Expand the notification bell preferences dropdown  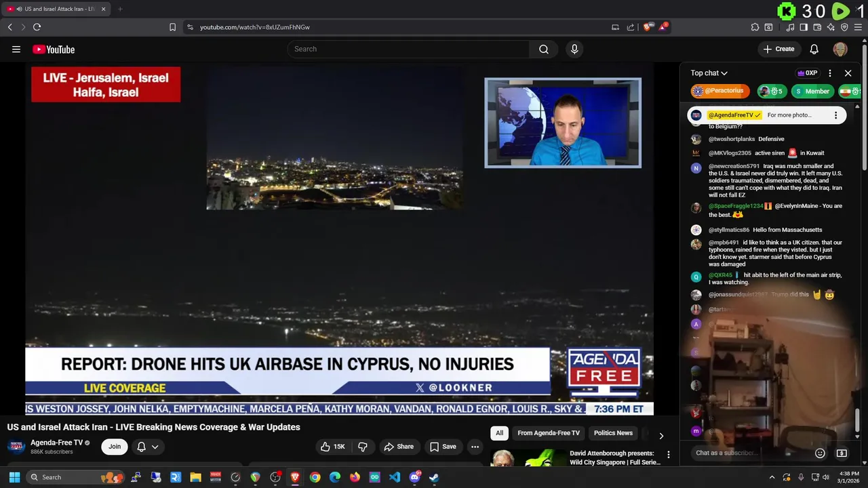pos(148,447)
